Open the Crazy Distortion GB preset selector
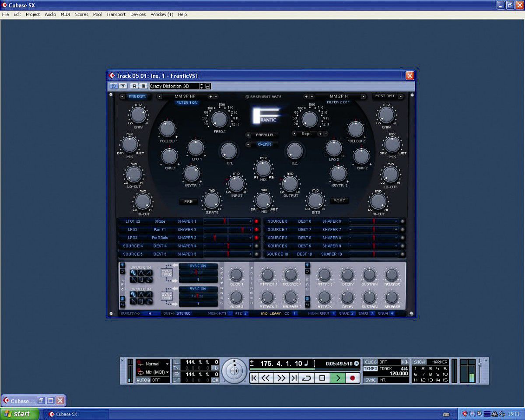The height and width of the screenshot is (420, 525). [x=176, y=86]
